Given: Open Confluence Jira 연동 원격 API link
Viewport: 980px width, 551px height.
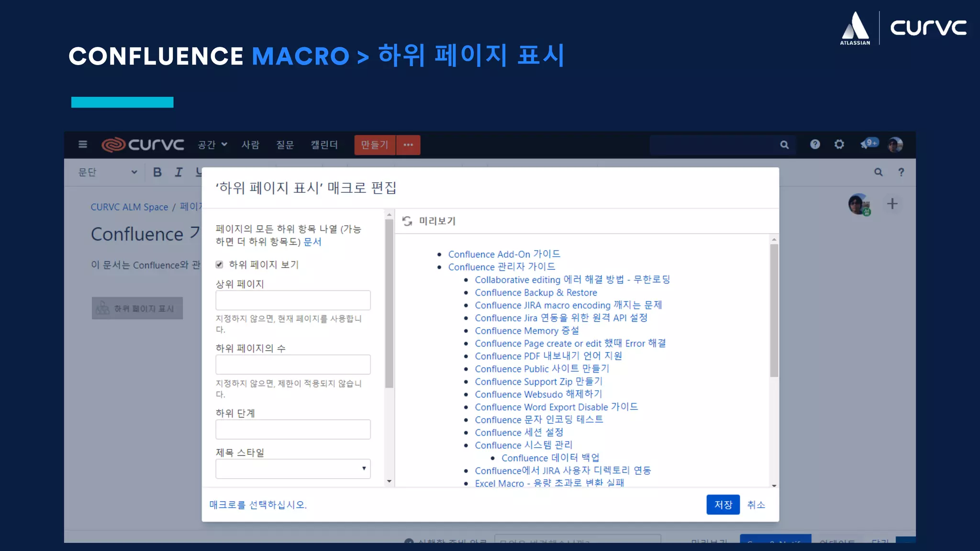Looking at the screenshot, I should tap(561, 318).
